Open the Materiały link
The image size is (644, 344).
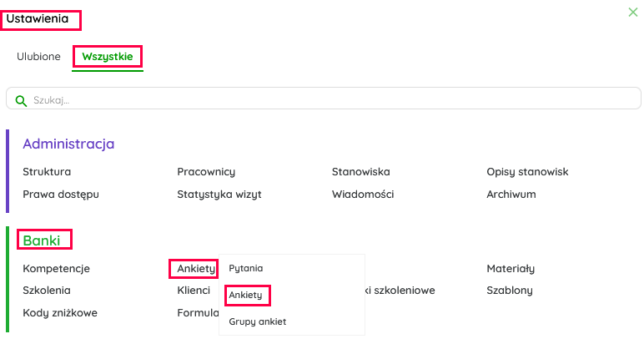click(x=511, y=269)
